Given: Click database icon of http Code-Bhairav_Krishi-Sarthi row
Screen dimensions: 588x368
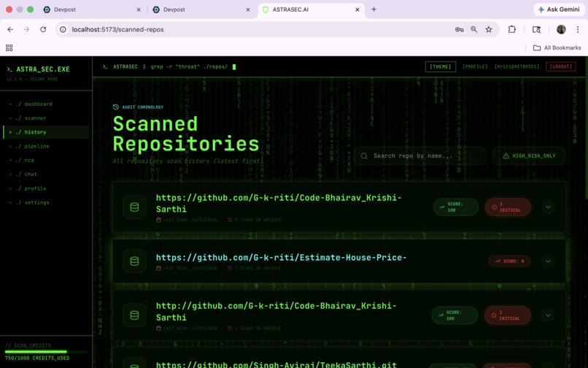Looking at the screenshot, I should (x=134, y=315).
